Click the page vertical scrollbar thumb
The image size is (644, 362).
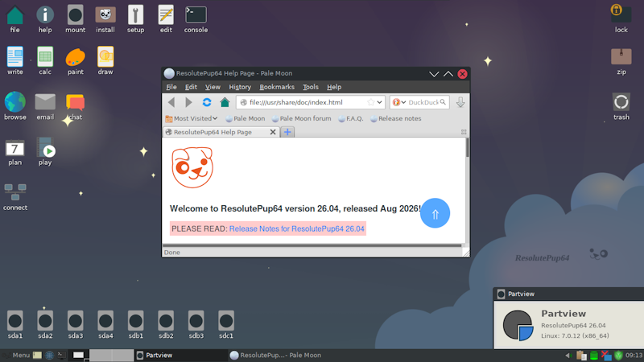tap(468, 147)
